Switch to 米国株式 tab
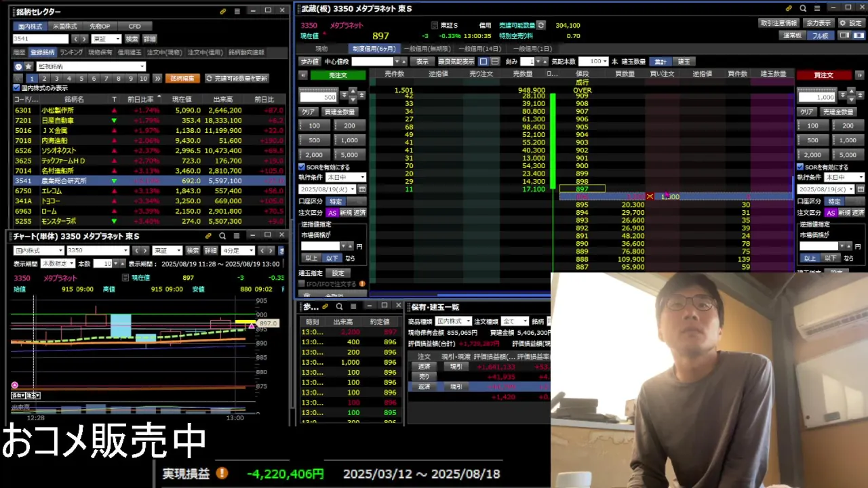 (66, 26)
